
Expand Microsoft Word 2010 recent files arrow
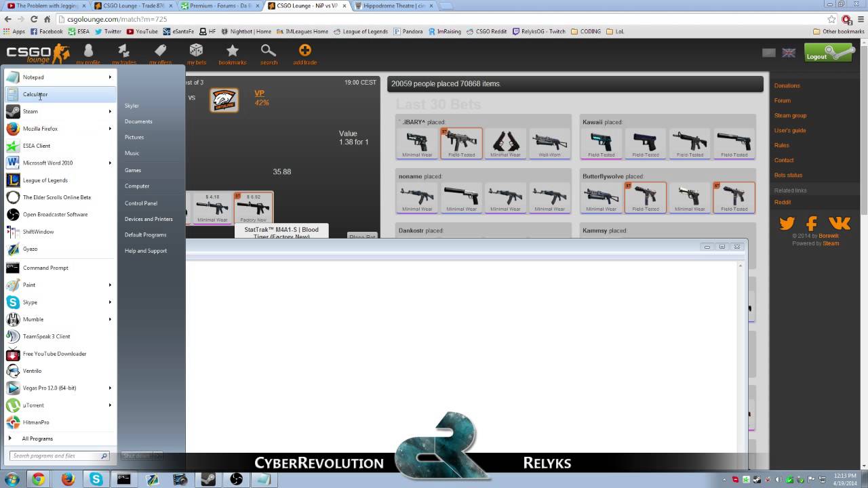coord(110,163)
